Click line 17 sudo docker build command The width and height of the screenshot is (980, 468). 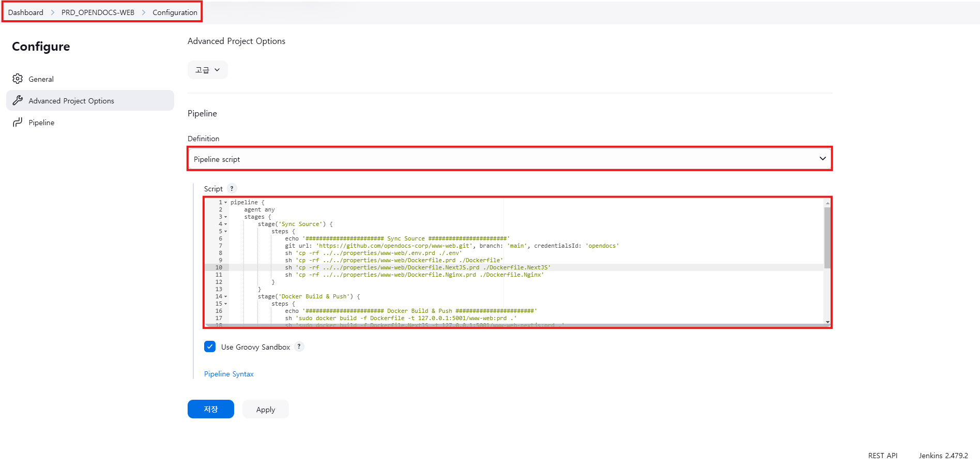click(401, 319)
